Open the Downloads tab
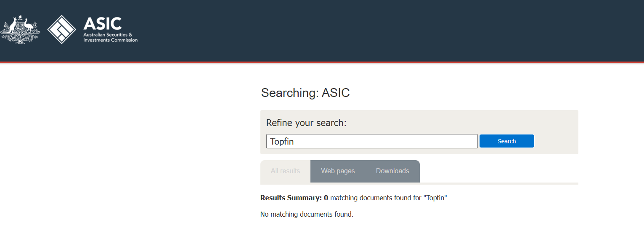The image size is (644, 231). 392,171
